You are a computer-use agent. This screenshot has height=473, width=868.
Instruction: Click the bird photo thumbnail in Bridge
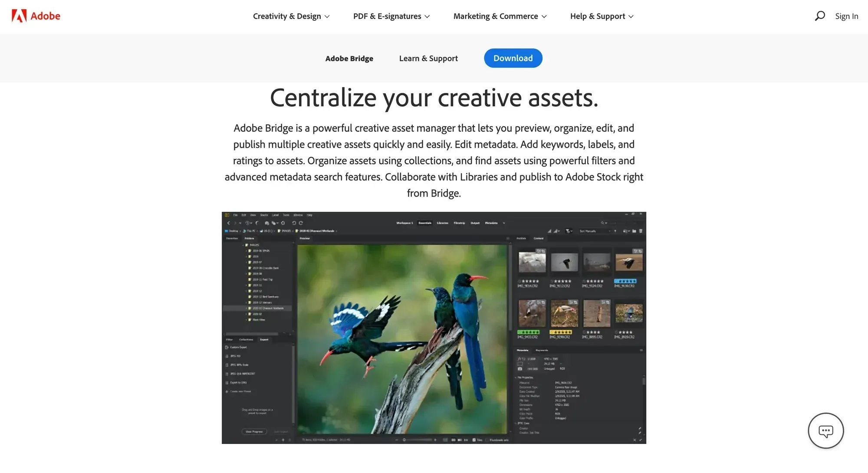626,262
